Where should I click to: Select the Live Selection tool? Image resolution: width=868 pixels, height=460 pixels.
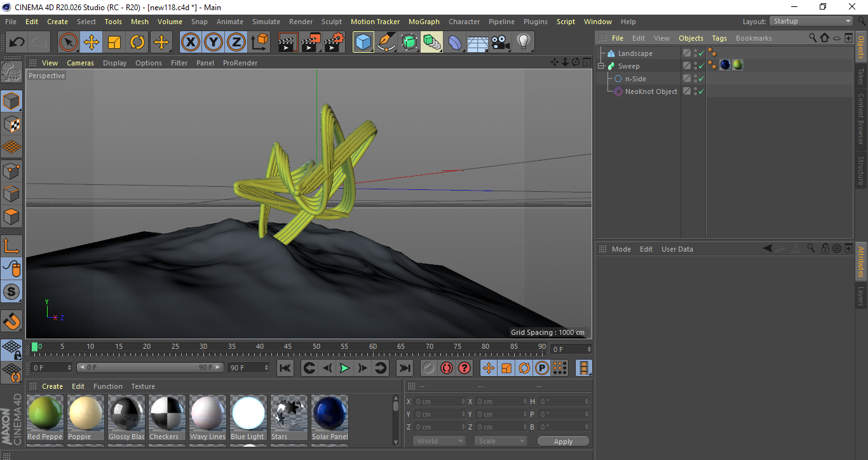(x=69, y=43)
